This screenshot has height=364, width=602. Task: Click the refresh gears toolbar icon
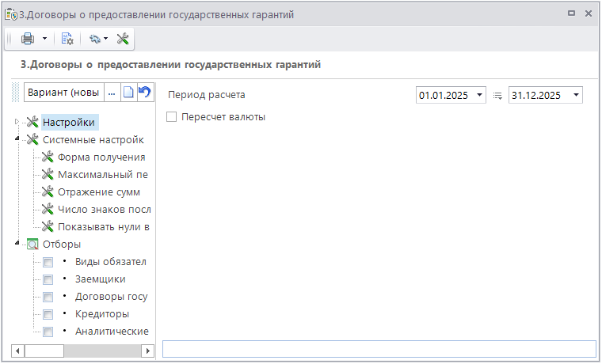pyautogui.click(x=94, y=39)
